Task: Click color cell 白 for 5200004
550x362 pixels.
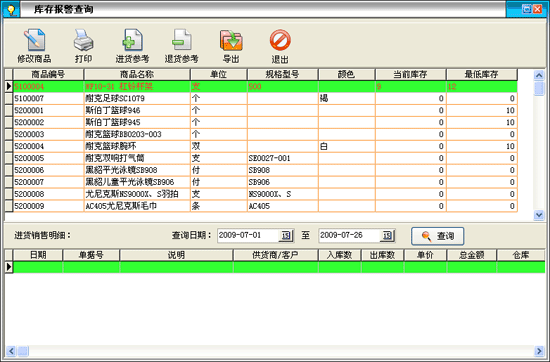Action: coord(347,146)
